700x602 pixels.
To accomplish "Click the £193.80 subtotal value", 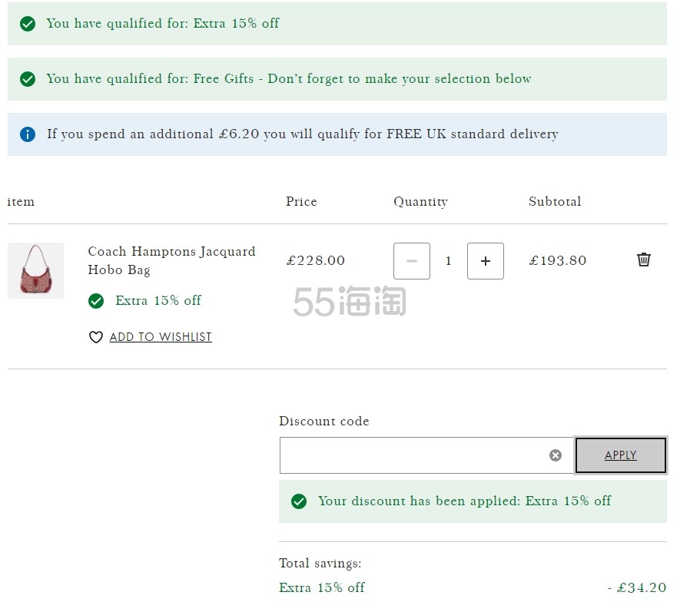I will point(558,260).
